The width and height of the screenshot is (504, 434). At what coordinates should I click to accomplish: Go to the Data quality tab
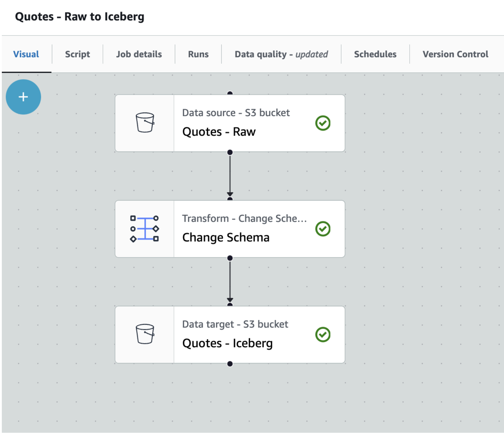coord(281,54)
